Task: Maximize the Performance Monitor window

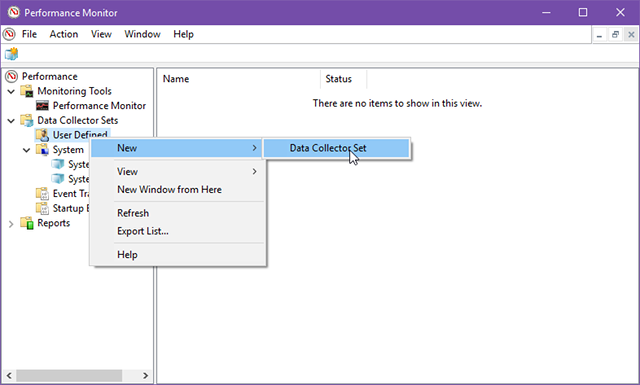Action: click(x=583, y=13)
